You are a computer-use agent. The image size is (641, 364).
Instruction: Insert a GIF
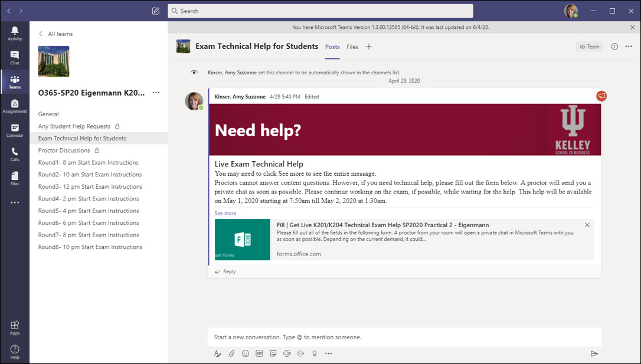(259, 353)
